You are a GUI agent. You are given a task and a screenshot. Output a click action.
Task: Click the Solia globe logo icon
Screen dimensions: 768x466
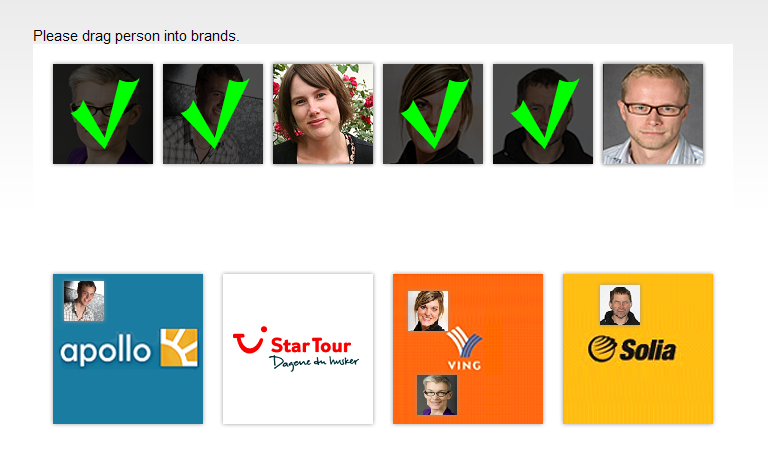pos(605,349)
